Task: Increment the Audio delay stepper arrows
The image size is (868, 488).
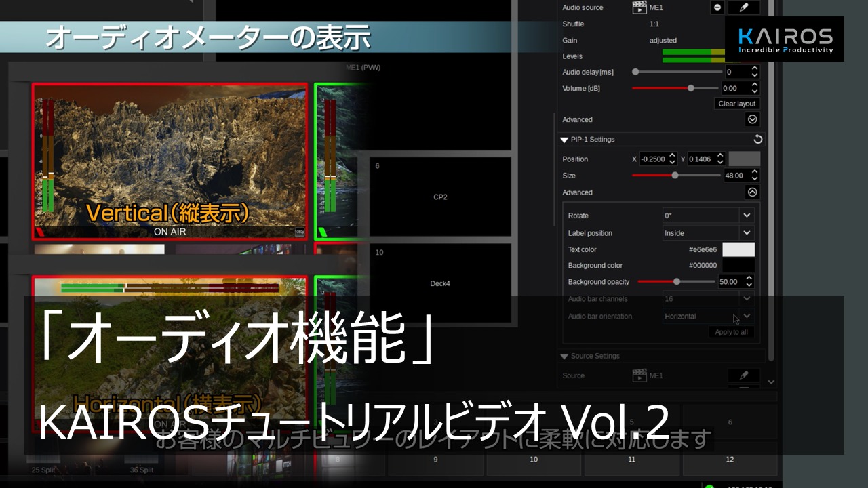Action: coord(755,72)
